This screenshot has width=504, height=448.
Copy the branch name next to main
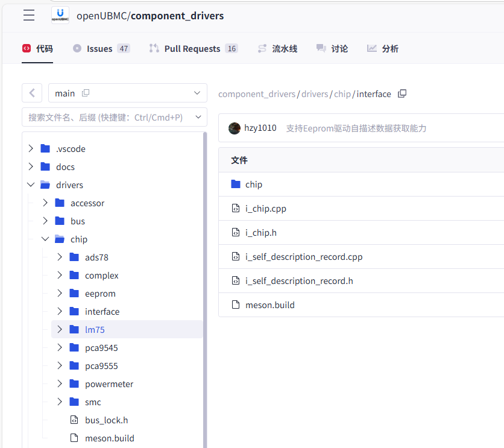(x=86, y=93)
